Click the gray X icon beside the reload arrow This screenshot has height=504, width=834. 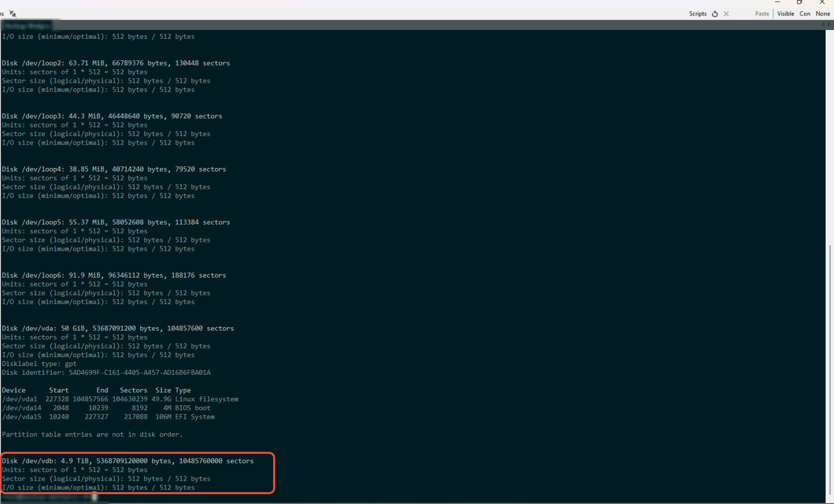(726, 14)
